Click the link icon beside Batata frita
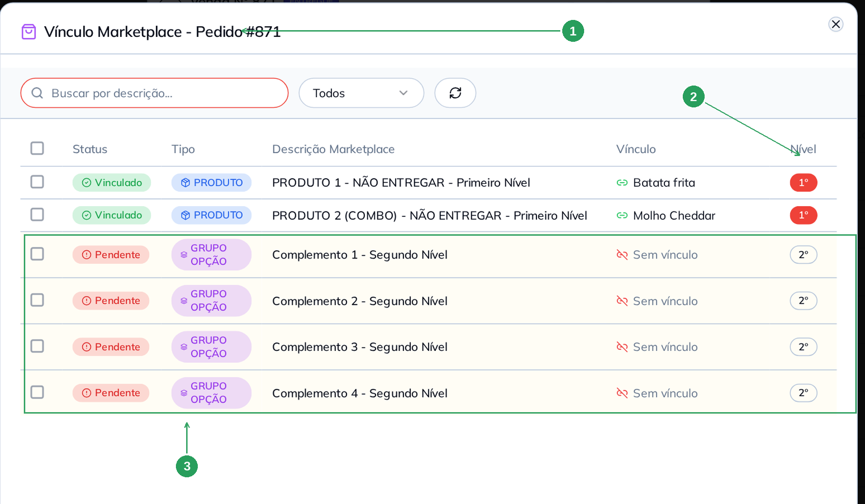 point(622,183)
